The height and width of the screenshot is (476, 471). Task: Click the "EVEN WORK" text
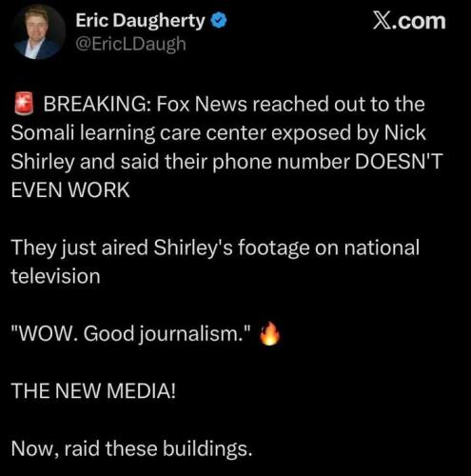[x=70, y=190]
